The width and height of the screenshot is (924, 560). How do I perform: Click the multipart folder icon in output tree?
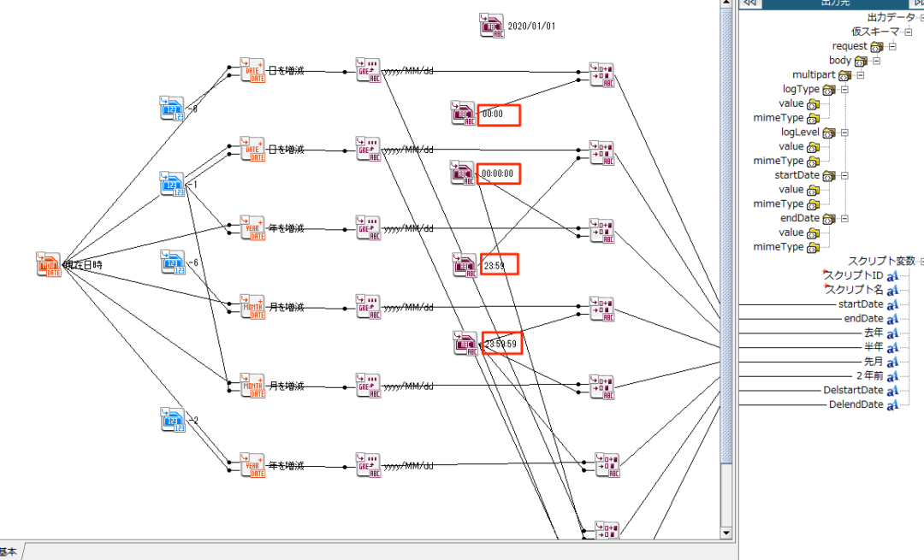pyautogui.click(x=844, y=74)
